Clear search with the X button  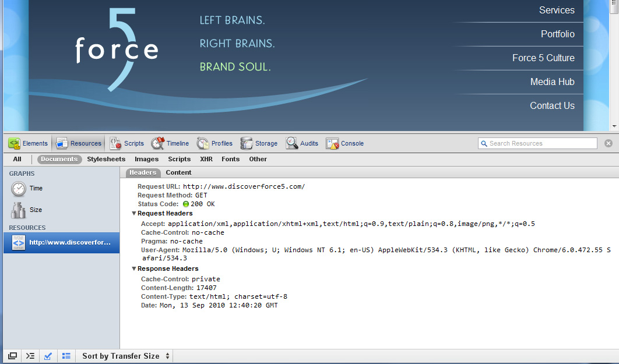click(609, 143)
